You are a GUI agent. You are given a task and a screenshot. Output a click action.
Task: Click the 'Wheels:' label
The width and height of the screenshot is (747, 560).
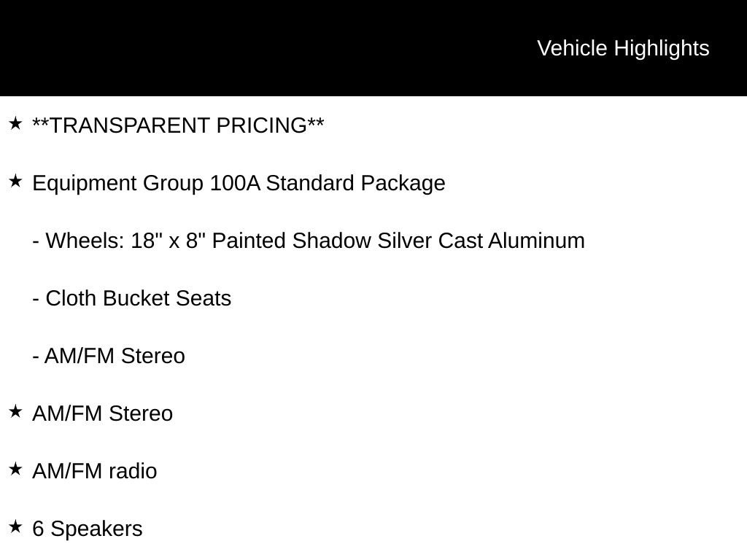(x=85, y=241)
